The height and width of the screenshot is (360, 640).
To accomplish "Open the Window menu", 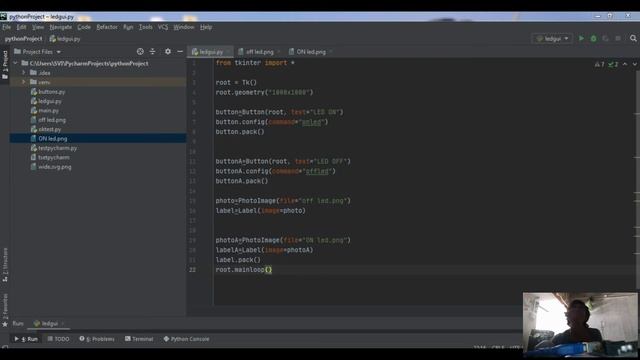I will pos(184,27).
